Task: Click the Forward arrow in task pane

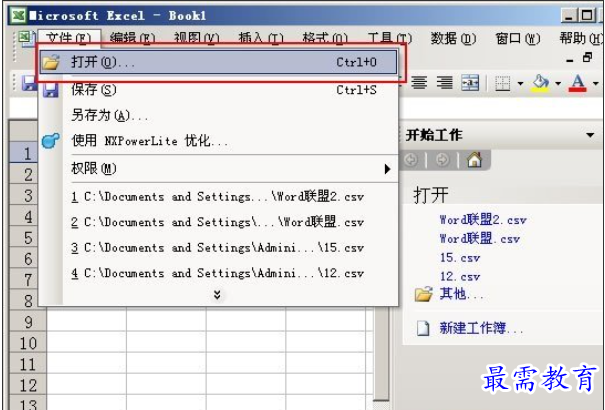Action: click(442, 160)
